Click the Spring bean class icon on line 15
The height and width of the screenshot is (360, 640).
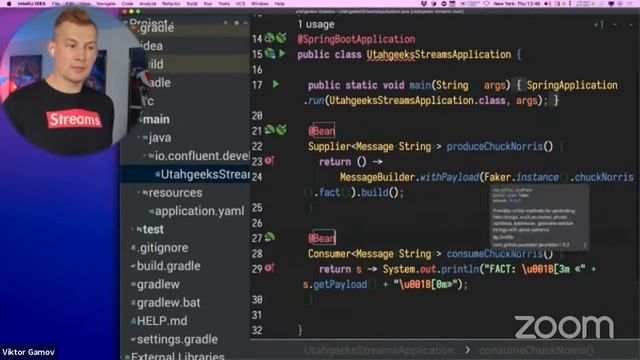pos(270,53)
